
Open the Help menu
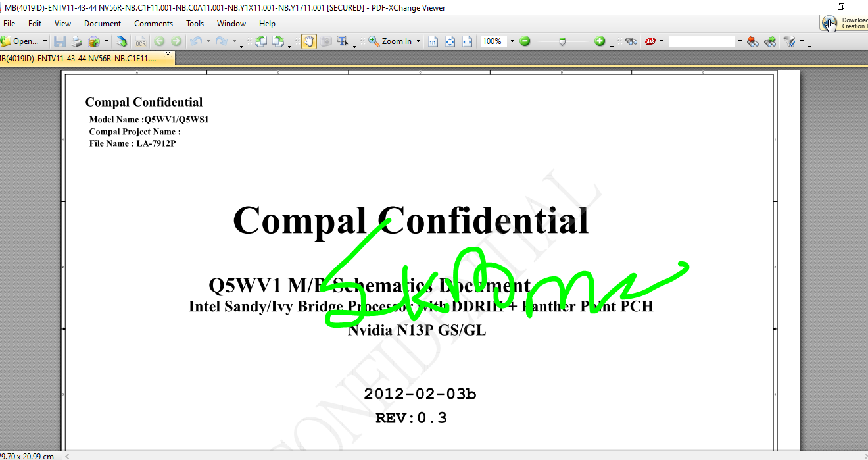click(x=267, y=24)
